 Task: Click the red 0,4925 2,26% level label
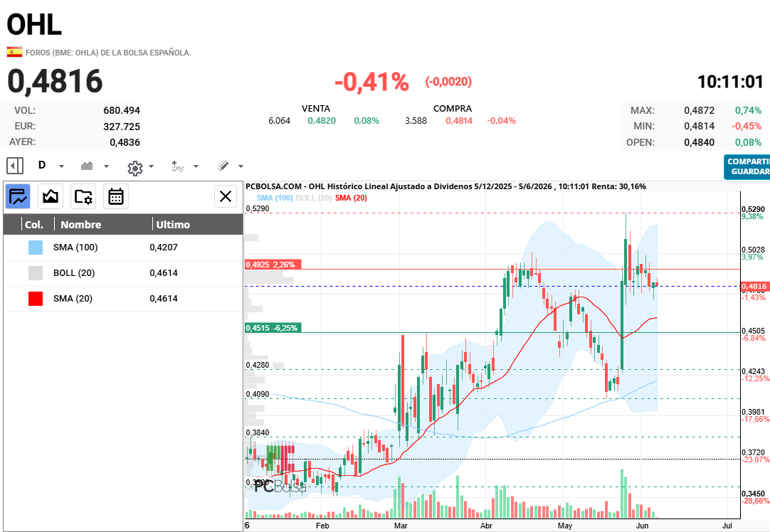coord(273,265)
